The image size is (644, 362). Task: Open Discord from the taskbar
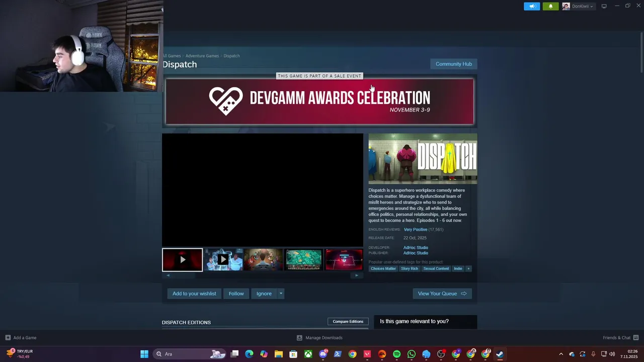click(x=323, y=354)
